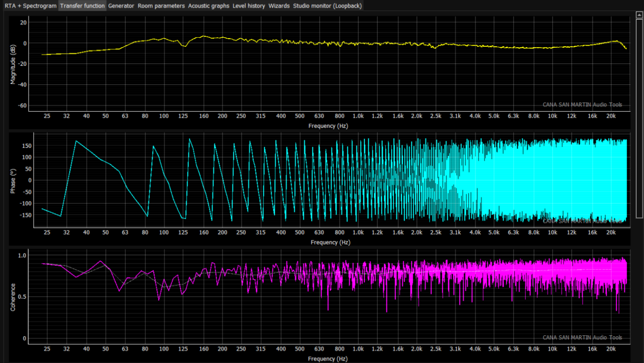Switch to the RTA + Spectrogram tab
The height and width of the screenshot is (363, 644).
point(30,6)
